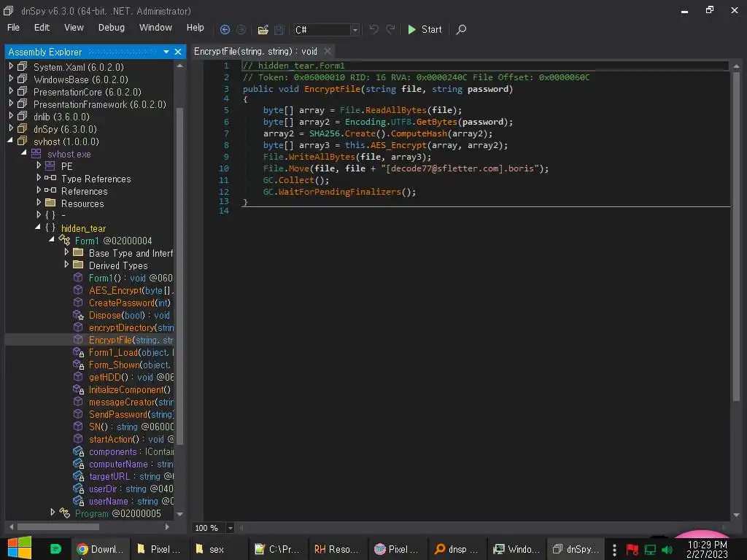747x560 pixels.
Task: Select the hidden_tear namespace
Action: 83,228
